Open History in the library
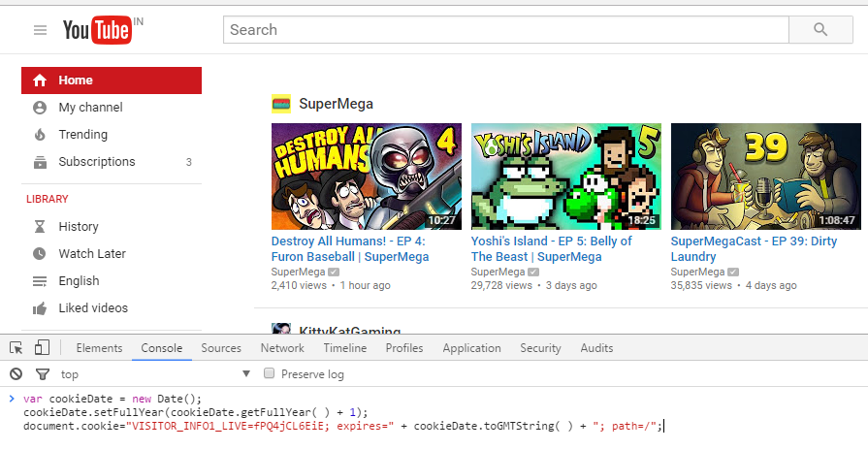This screenshot has width=868, height=450. [79, 226]
